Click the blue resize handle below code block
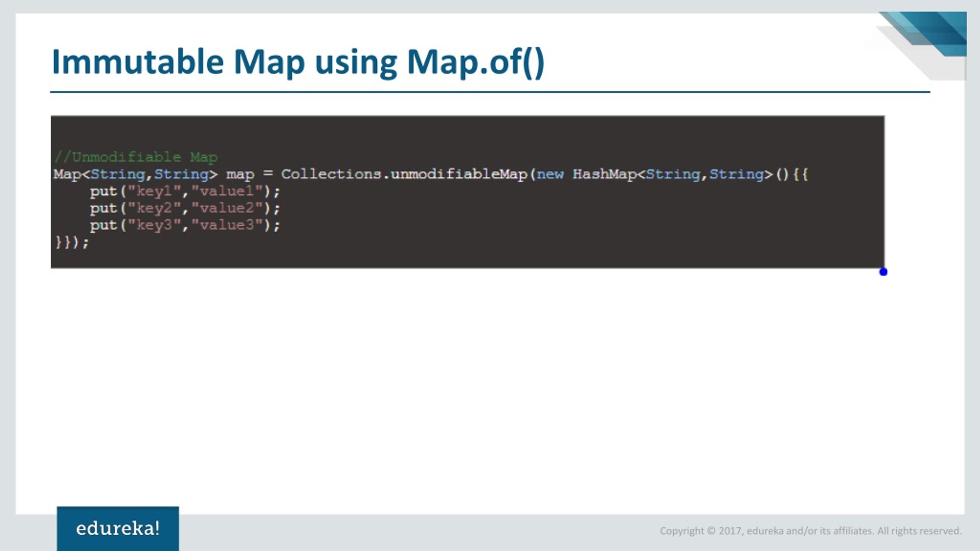This screenshot has width=980, height=551. pos(884,271)
